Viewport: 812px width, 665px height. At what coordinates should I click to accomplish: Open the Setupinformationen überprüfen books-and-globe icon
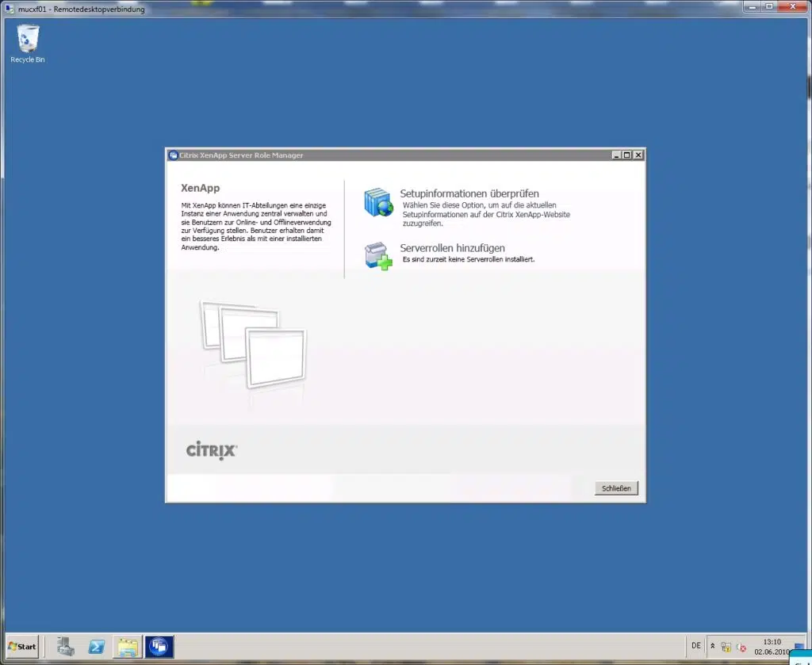378,202
